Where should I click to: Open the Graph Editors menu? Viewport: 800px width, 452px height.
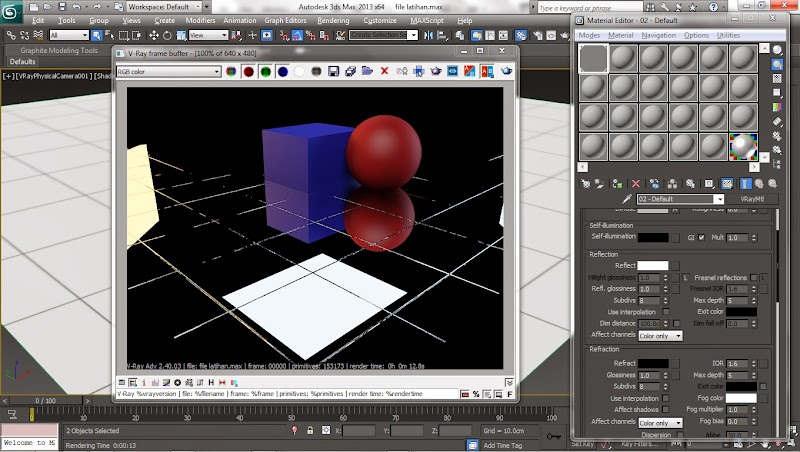[x=285, y=21]
